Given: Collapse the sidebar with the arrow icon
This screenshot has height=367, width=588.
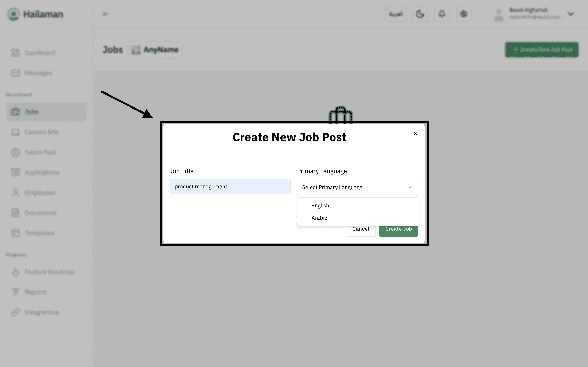Looking at the screenshot, I should pos(105,14).
